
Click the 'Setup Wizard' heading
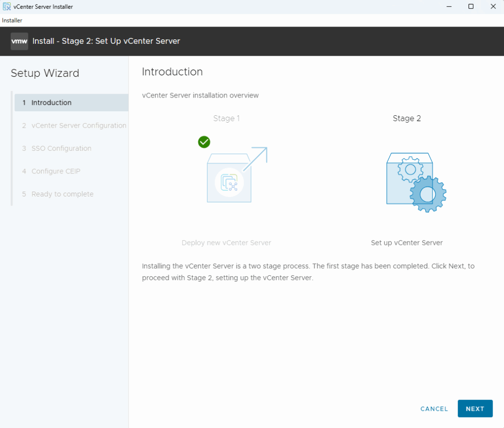pyautogui.click(x=45, y=73)
